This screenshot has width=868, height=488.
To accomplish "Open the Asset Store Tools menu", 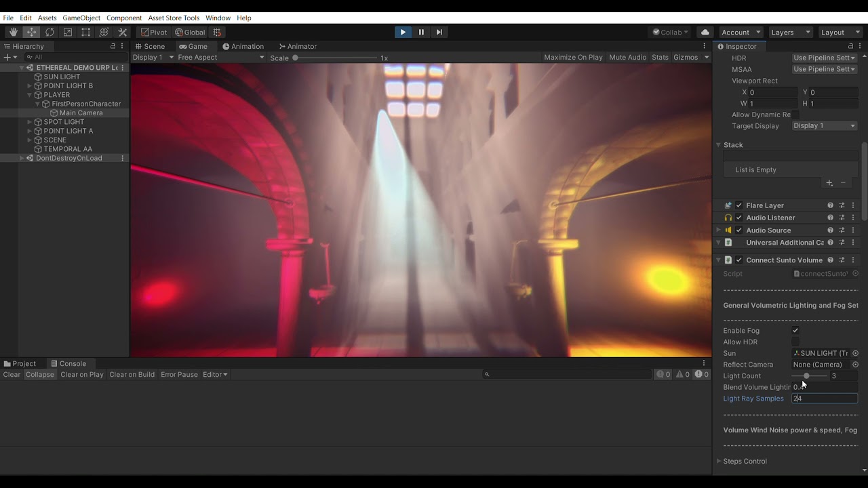I will click(174, 18).
